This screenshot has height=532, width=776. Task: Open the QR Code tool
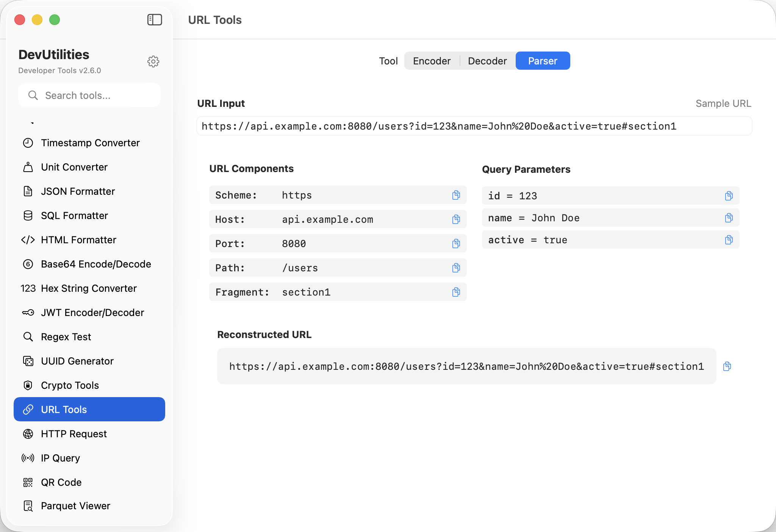[x=61, y=482]
